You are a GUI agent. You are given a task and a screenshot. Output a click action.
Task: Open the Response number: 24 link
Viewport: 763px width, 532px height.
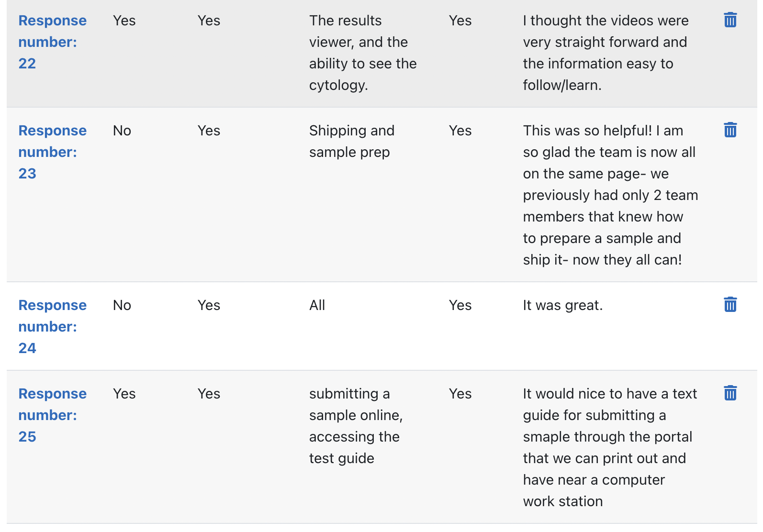53,327
